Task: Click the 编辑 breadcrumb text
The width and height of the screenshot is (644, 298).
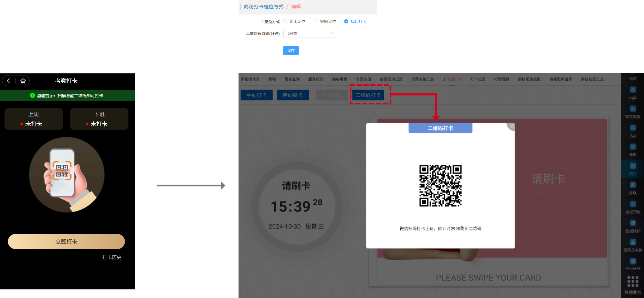Action: tap(296, 7)
